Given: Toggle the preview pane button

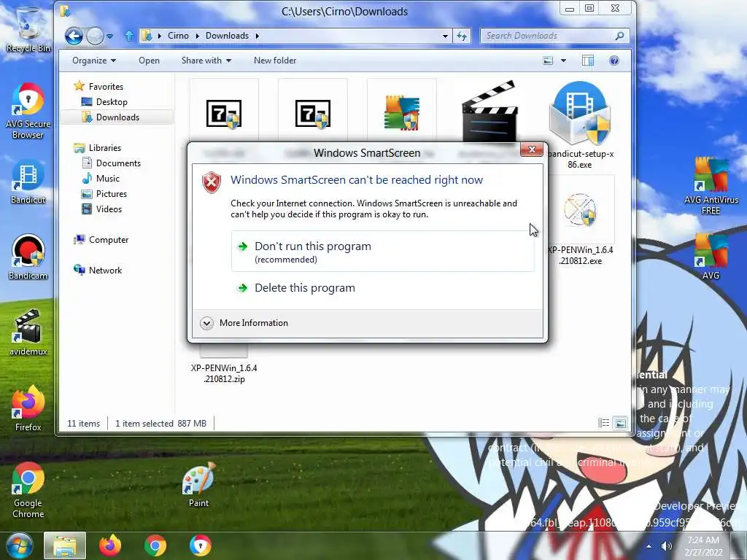Looking at the screenshot, I should click(588, 61).
